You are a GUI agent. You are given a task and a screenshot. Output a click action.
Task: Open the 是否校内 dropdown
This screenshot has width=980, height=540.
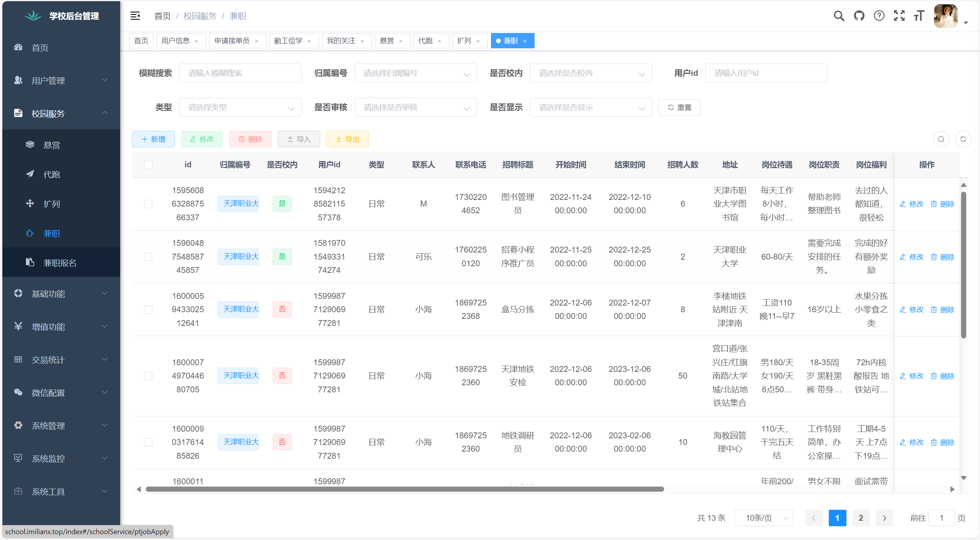591,73
